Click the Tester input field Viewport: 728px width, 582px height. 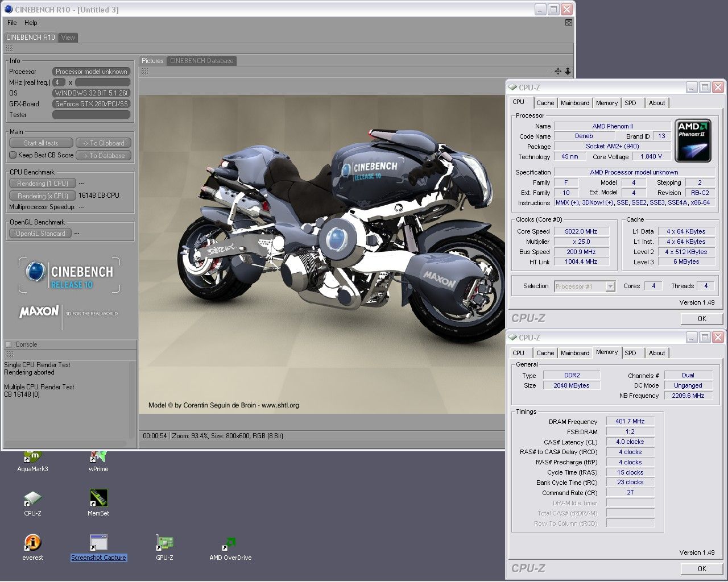[x=91, y=115]
